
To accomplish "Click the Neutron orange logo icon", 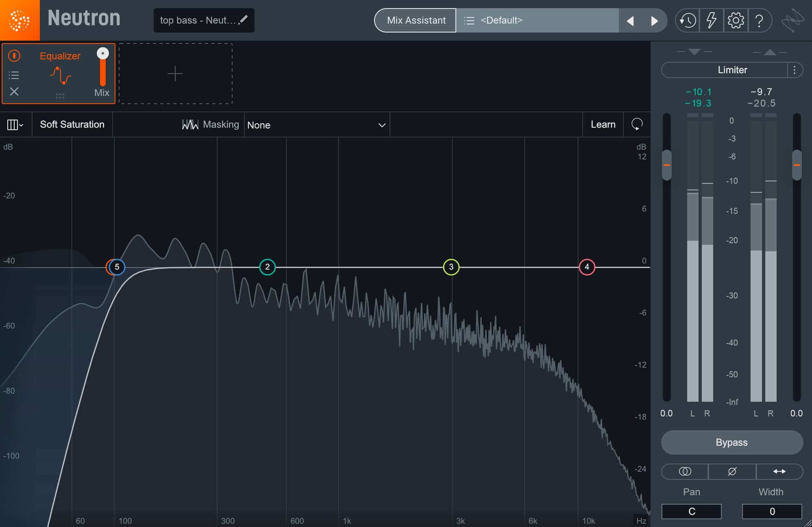I will pos(20,20).
